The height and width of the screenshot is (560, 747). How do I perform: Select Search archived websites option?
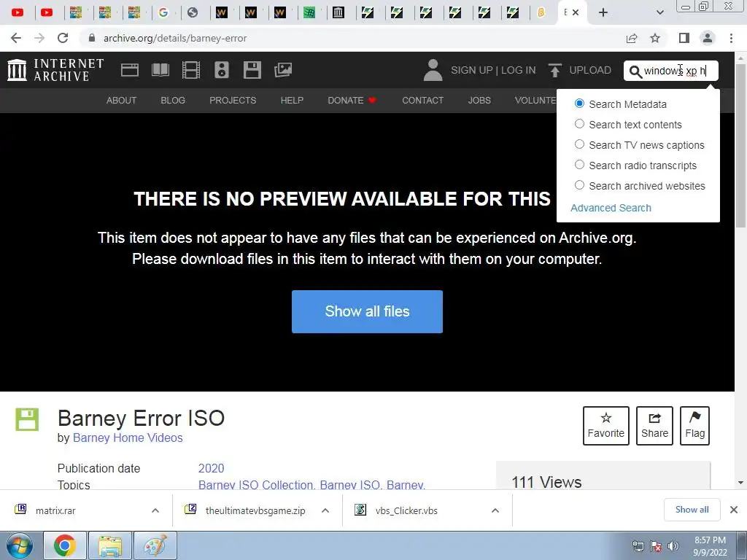(579, 185)
